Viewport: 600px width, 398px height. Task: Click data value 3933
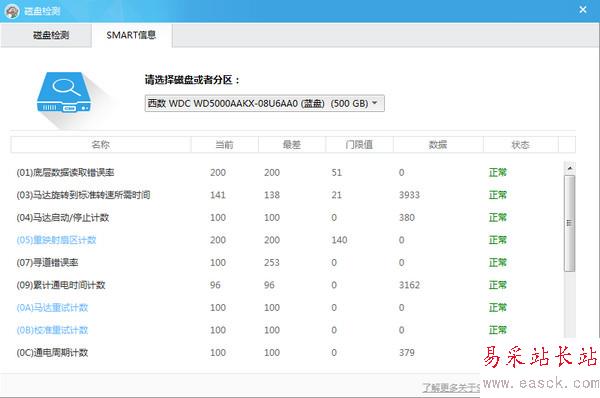coord(409,195)
